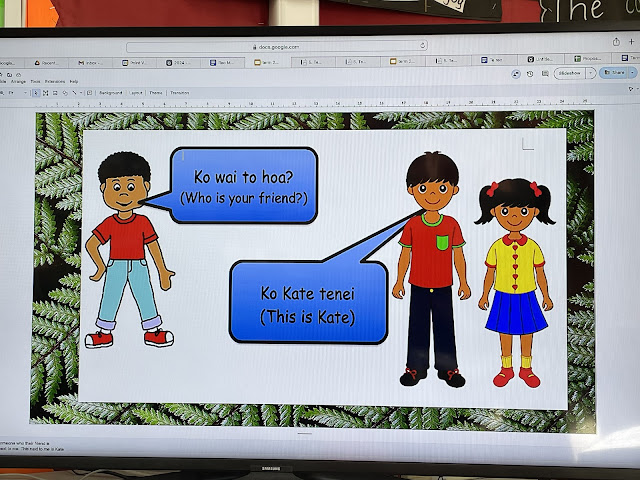Viewport: 640px width, 480px height.
Task: Select the cursor Select tool in toolbar
Action: (36, 93)
